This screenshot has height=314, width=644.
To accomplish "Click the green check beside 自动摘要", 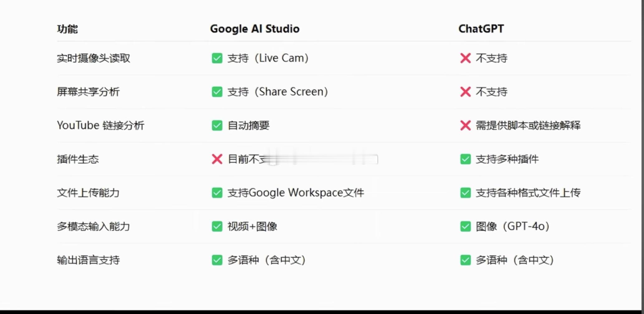I will pos(217,125).
